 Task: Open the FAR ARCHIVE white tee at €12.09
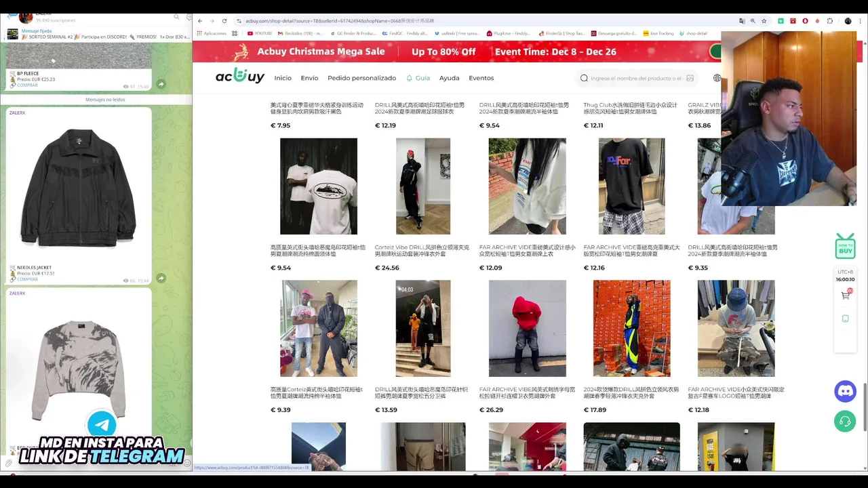tap(527, 186)
